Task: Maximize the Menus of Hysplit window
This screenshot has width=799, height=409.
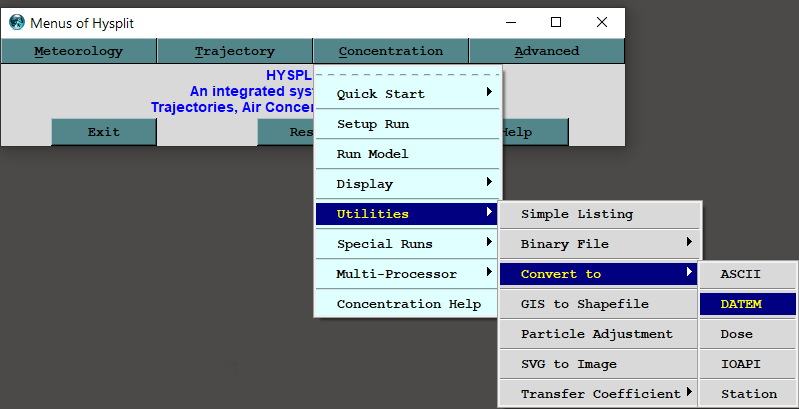Action: 556,22
